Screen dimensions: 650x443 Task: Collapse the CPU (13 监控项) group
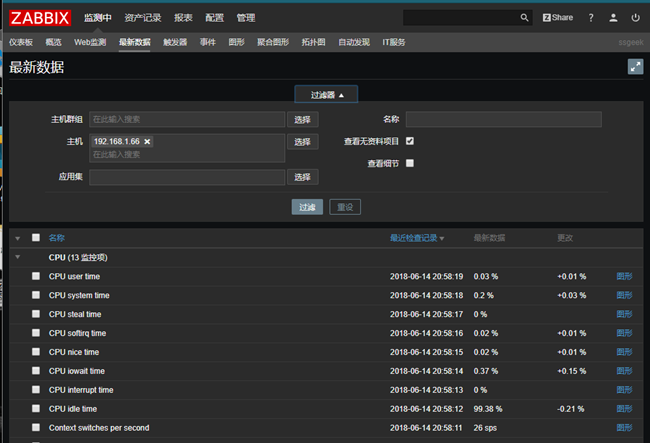17,257
